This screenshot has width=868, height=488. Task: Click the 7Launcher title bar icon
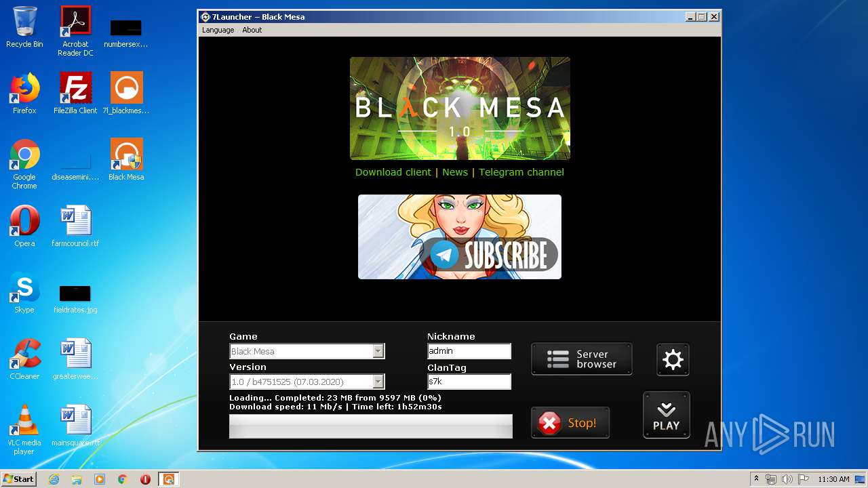pos(205,17)
